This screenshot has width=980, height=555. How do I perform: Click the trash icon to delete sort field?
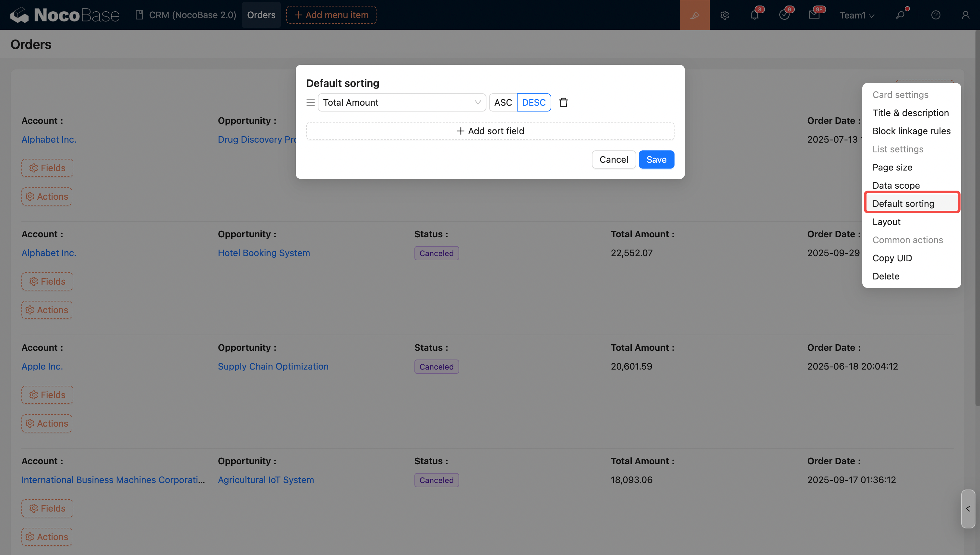(x=563, y=102)
